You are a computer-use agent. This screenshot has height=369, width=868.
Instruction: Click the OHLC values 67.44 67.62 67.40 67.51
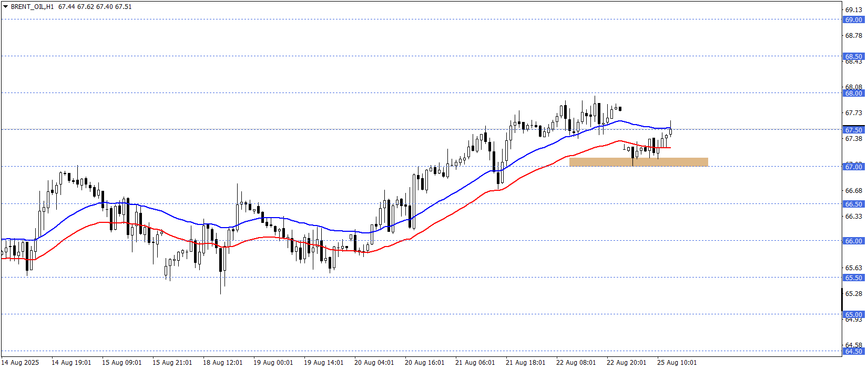point(95,7)
